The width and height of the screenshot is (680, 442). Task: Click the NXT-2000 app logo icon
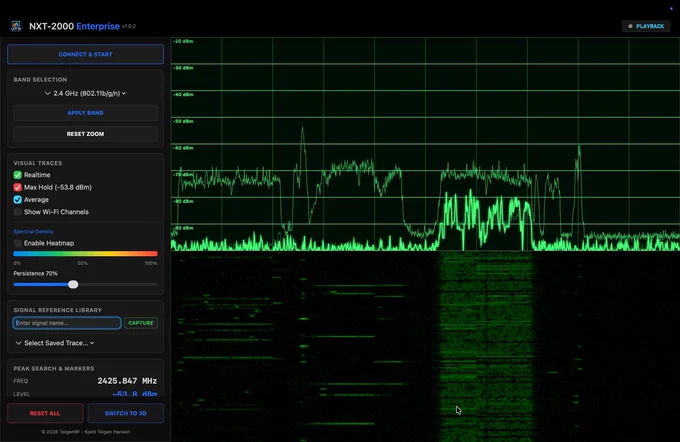tap(16, 26)
